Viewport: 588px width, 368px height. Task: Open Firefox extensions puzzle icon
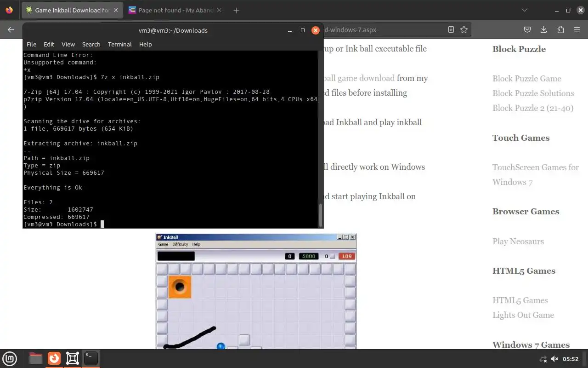point(560,29)
